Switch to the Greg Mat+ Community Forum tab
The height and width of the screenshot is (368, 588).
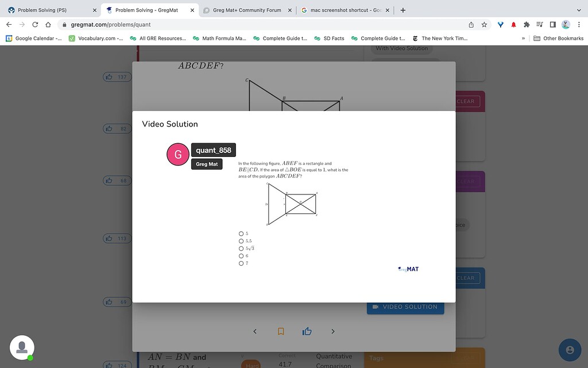pos(247,10)
